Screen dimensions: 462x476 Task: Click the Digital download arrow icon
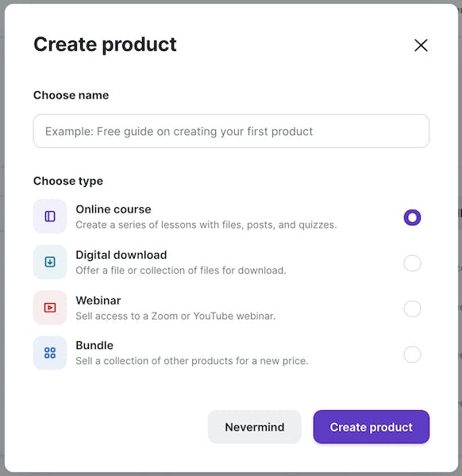(50, 262)
